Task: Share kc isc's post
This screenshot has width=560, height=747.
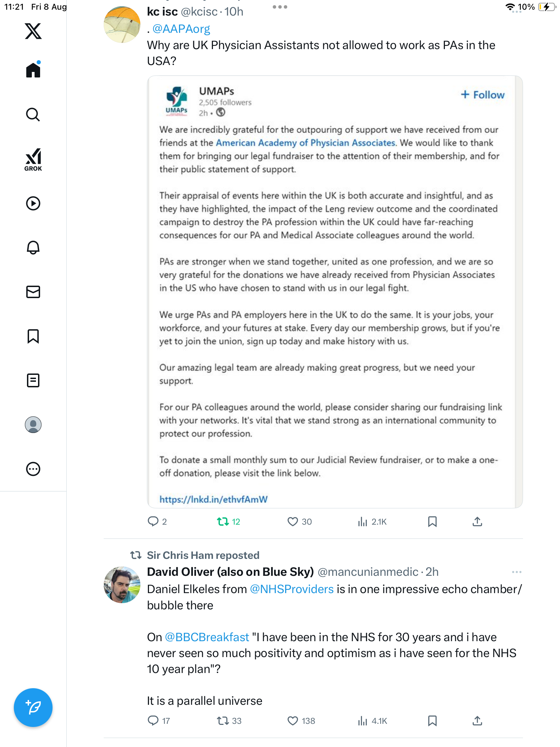Action: coord(477,522)
